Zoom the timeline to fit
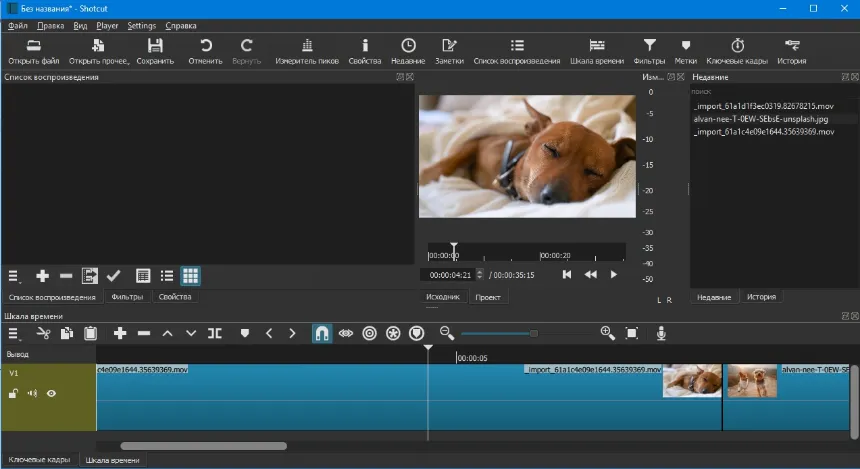Screen dimensions: 860x469 pyautogui.click(x=631, y=333)
